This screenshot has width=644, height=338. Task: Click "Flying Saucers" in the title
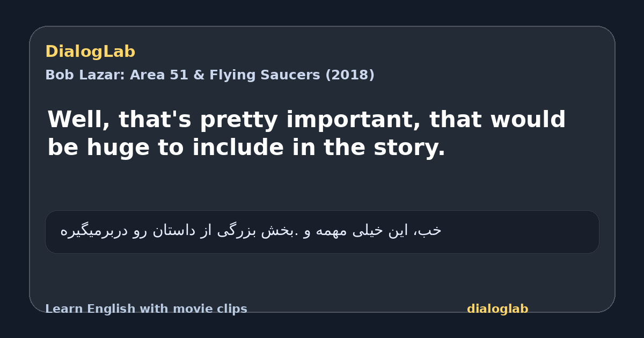260,75
